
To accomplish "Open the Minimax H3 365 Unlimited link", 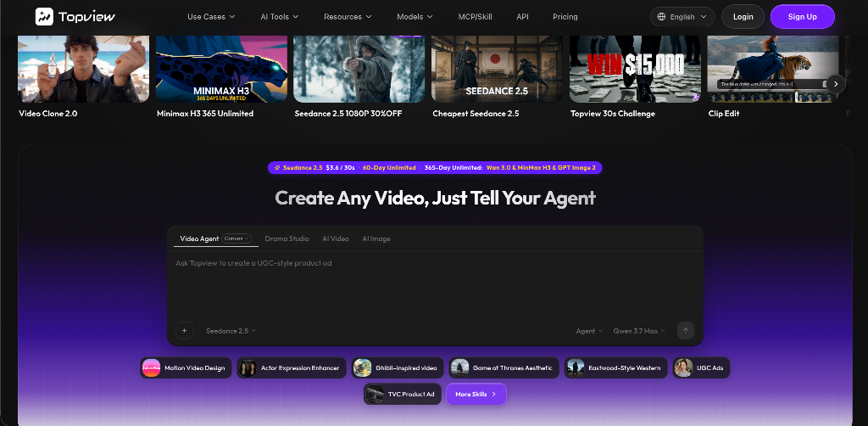I will coord(205,114).
